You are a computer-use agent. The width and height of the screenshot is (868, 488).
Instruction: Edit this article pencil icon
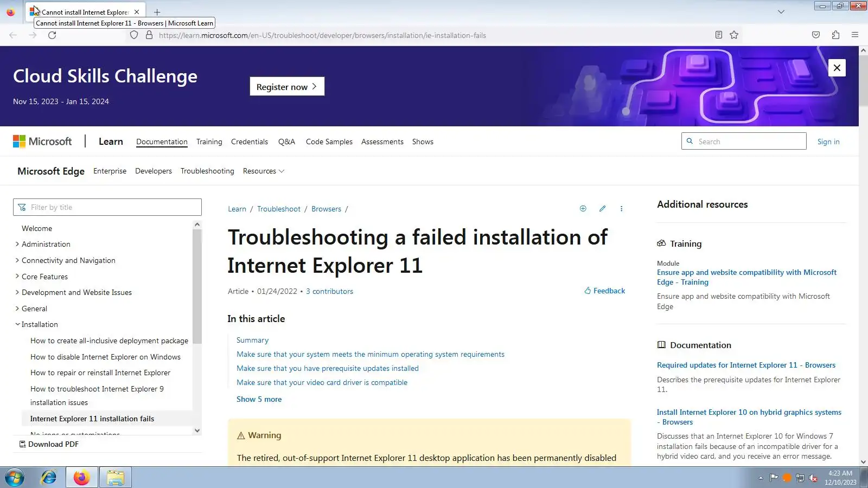(602, 209)
